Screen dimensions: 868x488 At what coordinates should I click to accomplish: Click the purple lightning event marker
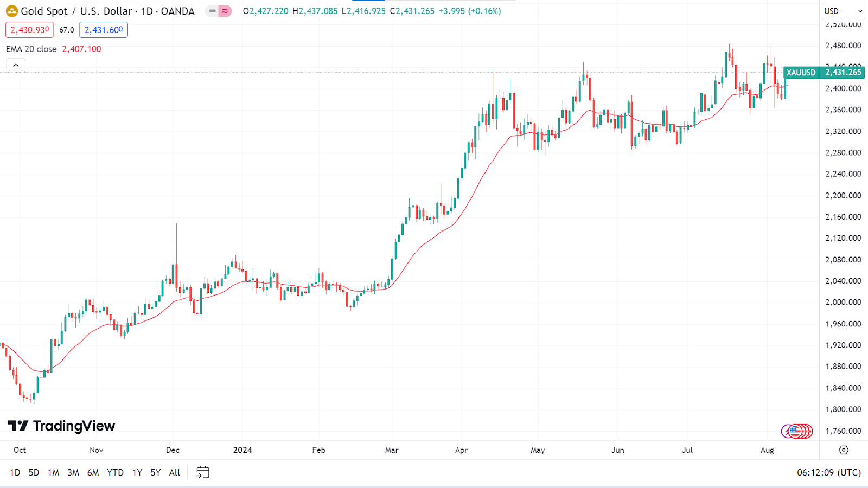point(786,432)
